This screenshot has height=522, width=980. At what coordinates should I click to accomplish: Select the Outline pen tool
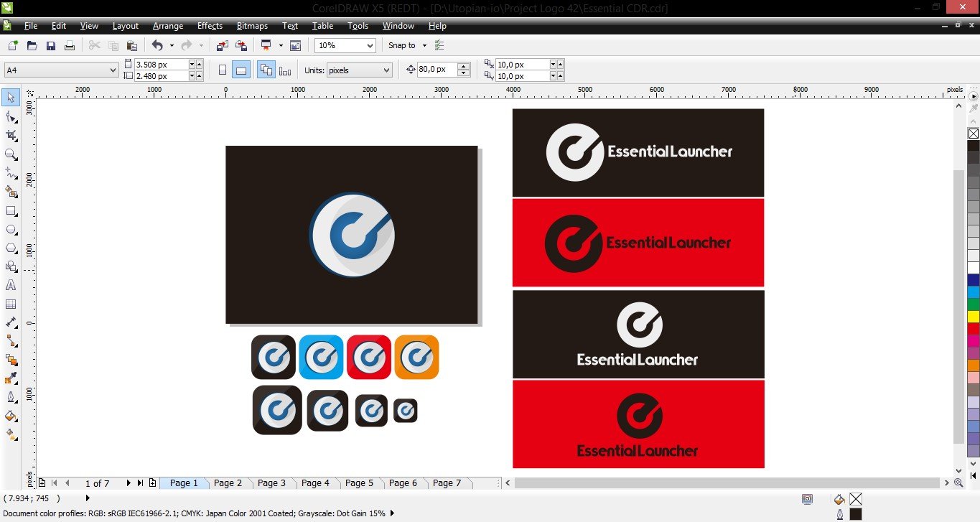click(x=11, y=397)
